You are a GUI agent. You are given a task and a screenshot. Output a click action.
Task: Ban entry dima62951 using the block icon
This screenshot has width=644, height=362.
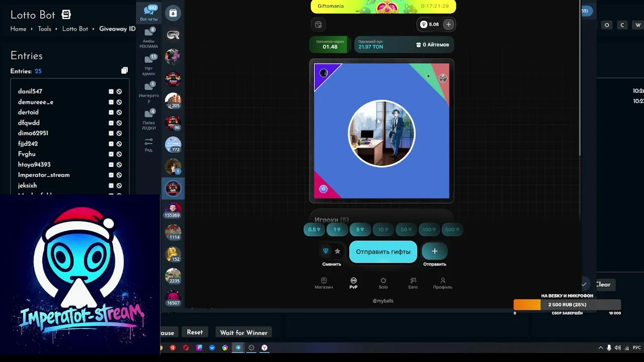(x=119, y=133)
